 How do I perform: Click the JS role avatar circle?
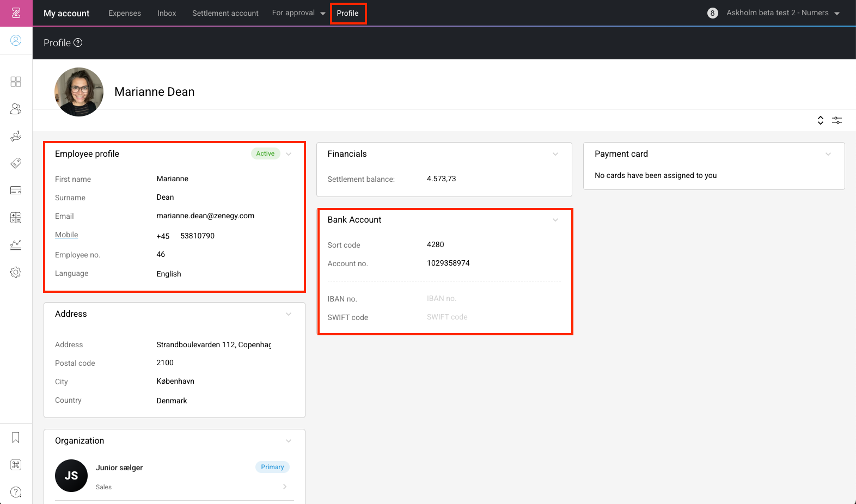71,476
